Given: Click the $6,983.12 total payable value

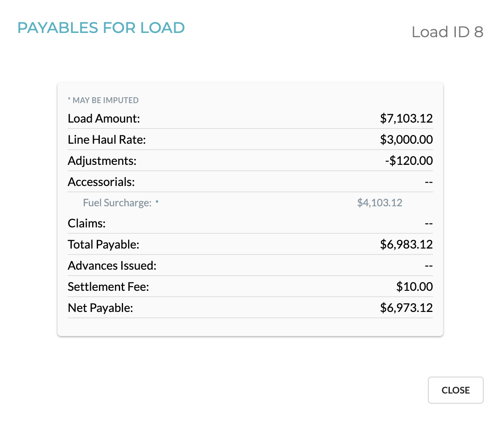Looking at the screenshot, I should pyautogui.click(x=406, y=245).
